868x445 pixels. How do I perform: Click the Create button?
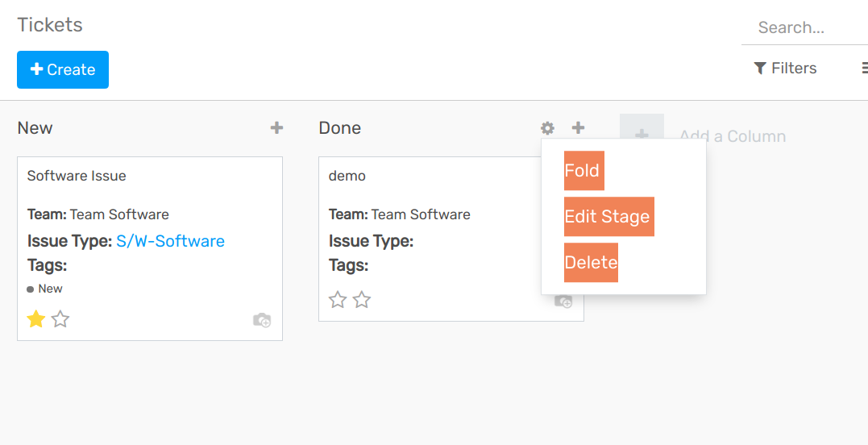63,70
